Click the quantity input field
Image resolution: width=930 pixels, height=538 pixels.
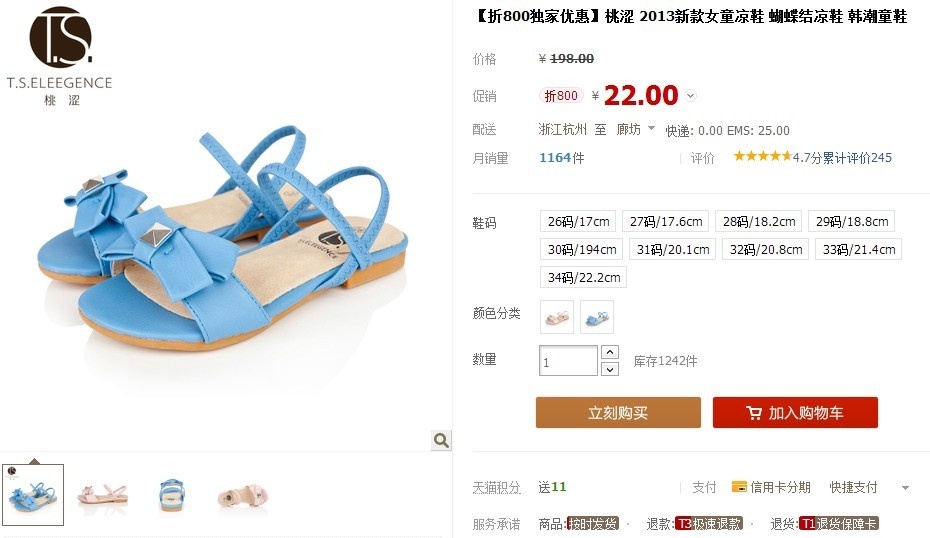tap(568, 361)
